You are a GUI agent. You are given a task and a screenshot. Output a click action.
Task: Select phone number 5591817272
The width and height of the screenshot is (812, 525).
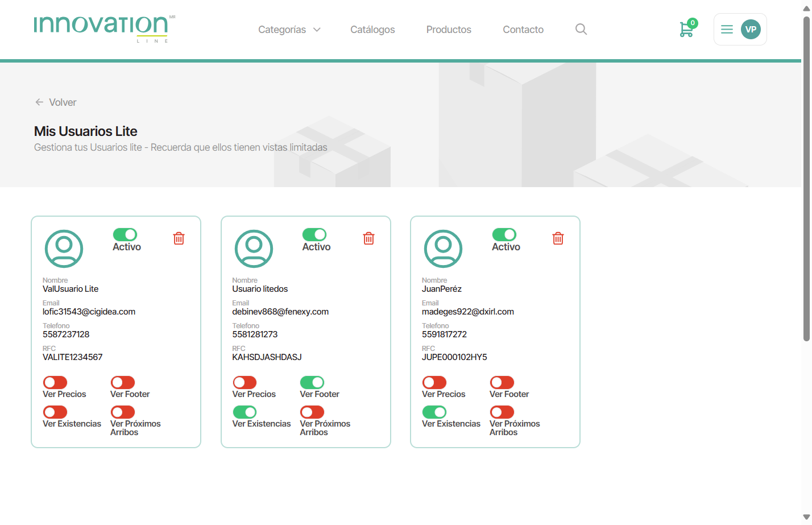click(444, 334)
